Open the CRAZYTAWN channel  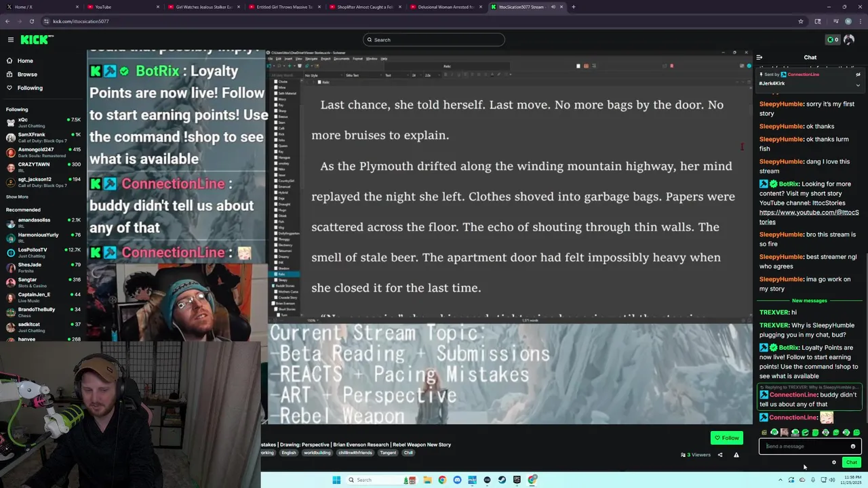click(43, 167)
